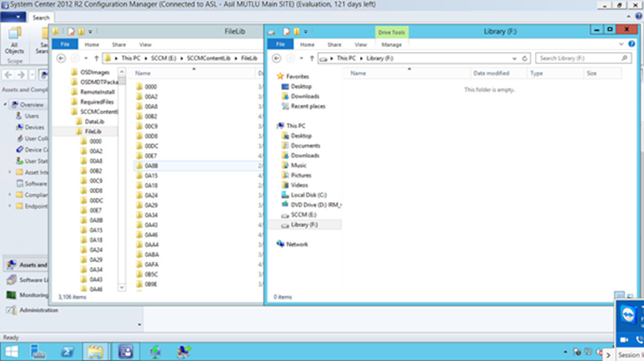644x361 pixels.
Task: Click Up arrow in FileLib window
Action: tap(97, 58)
